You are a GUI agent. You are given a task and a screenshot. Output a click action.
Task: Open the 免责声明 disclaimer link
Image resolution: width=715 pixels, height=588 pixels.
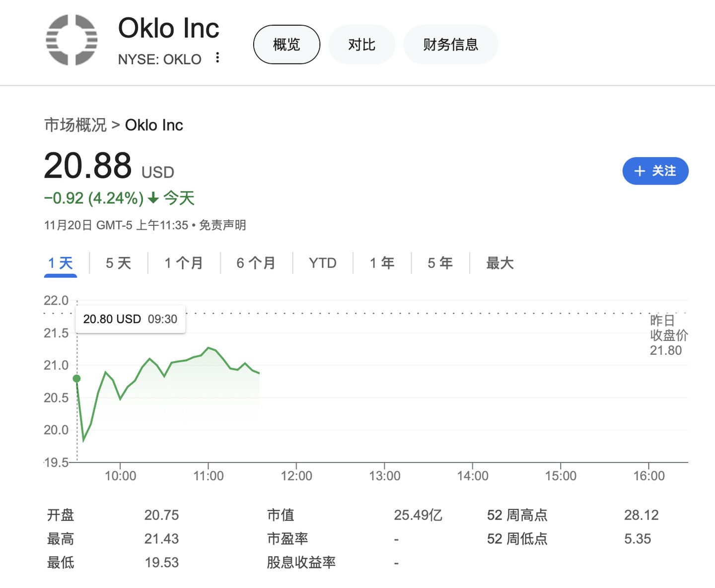coord(222,225)
